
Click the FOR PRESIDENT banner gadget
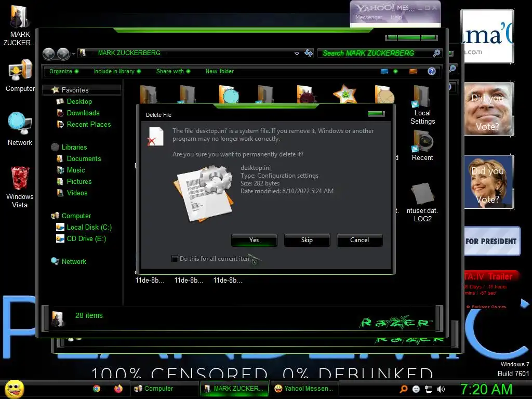pyautogui.click(x=491, y=241)
